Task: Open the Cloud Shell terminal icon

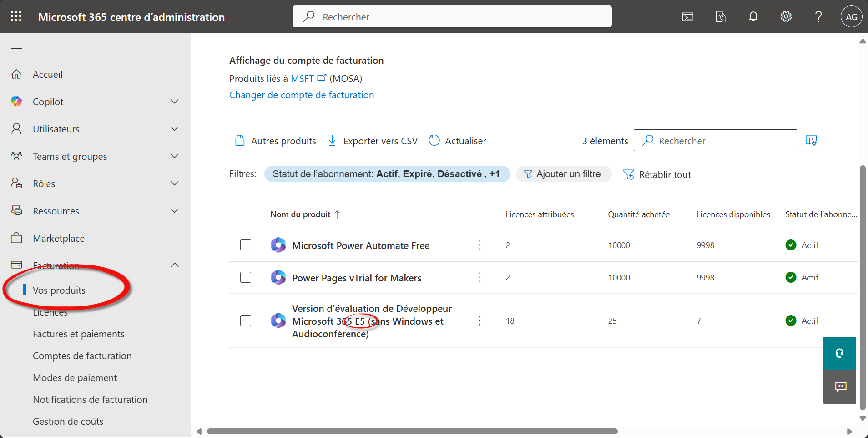Action: 687,17
